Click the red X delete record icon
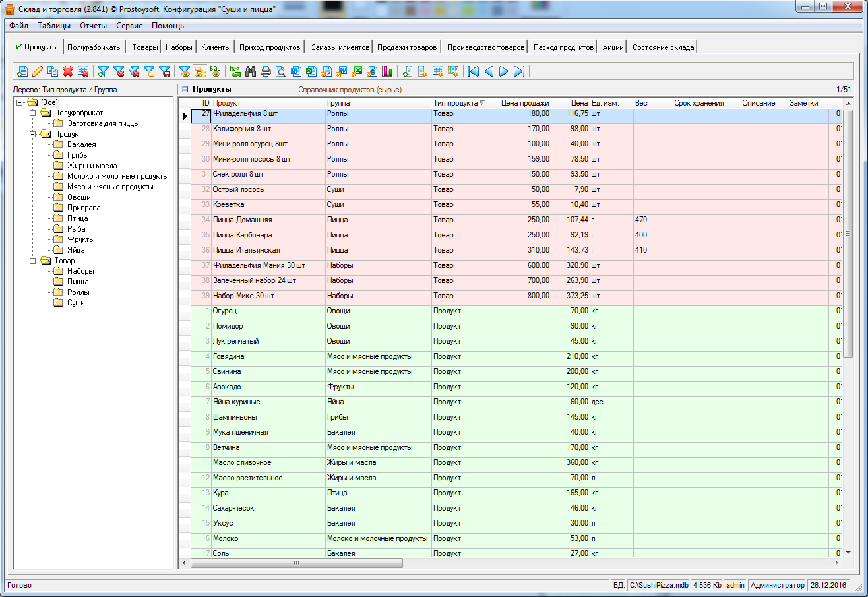The width and height of the screenshot is (868, 597). (68, 71)
